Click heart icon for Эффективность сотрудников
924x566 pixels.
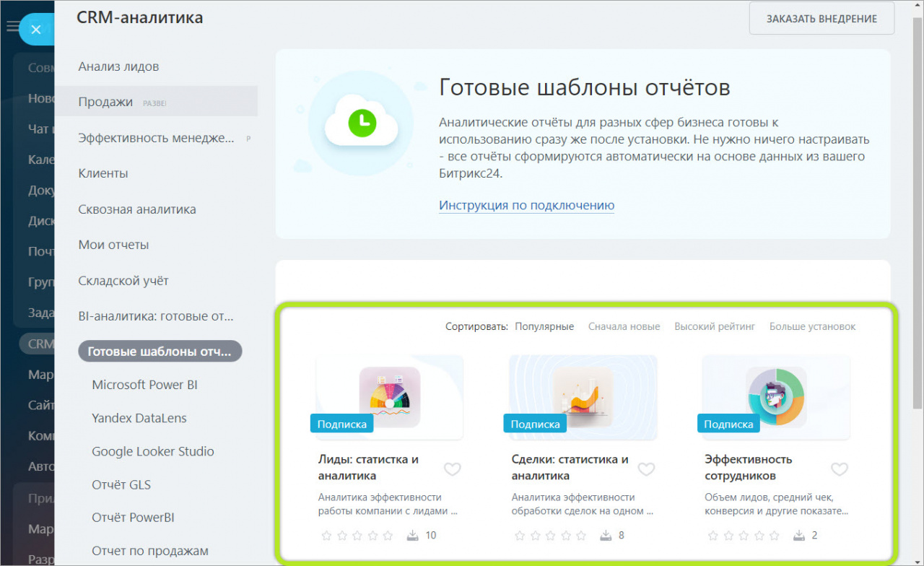839,469
